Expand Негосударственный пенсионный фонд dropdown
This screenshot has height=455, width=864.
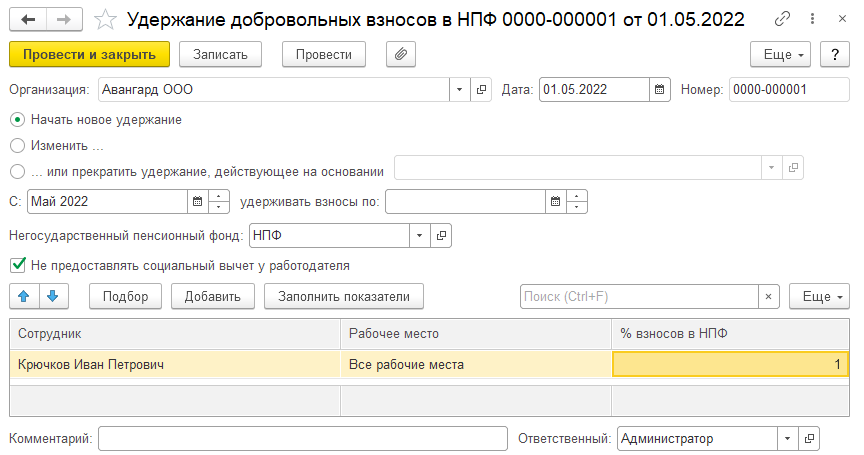(419, 236)
